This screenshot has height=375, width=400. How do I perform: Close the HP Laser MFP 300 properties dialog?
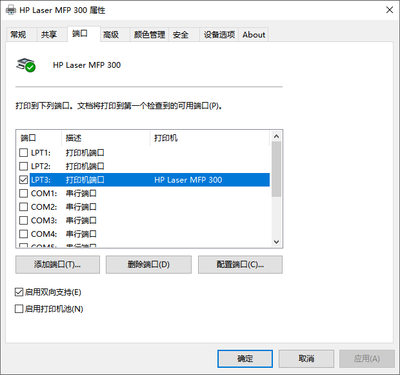pos(389,10)
